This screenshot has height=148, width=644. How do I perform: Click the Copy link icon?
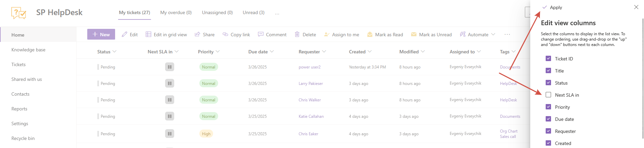click(225, 35)
